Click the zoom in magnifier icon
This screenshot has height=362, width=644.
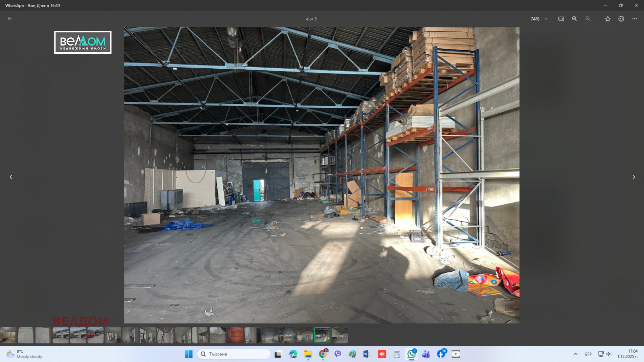point(574,19)
